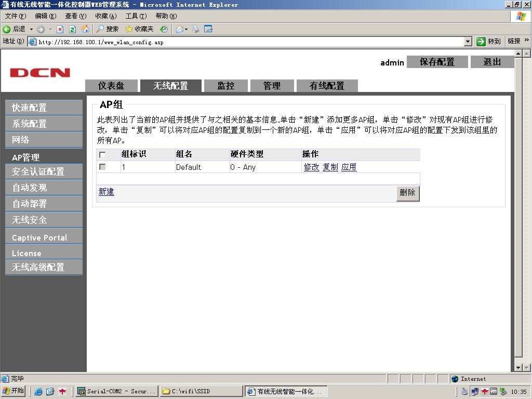Click red quick launch icon in taskbar
This screenshot has height=399, width=532.
tap(62, 392)
